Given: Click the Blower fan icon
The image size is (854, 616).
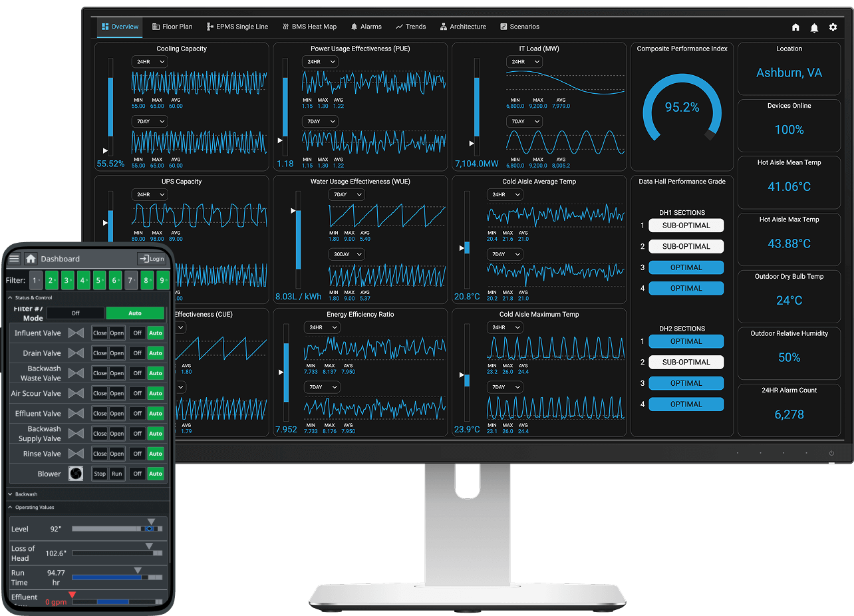Looking at the screenshot, I should tap(76, 474).
